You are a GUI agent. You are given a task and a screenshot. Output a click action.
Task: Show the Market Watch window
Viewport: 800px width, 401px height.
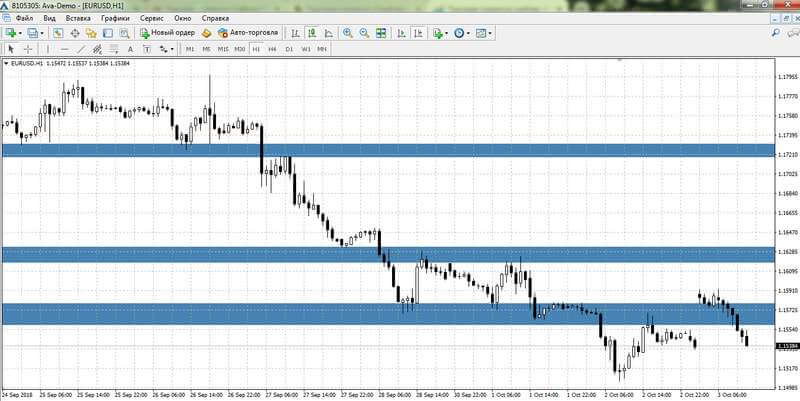(58, 33)
